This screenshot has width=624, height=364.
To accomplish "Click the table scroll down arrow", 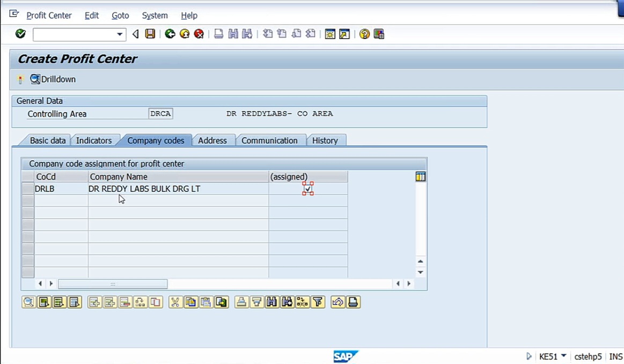I will 420,272.
